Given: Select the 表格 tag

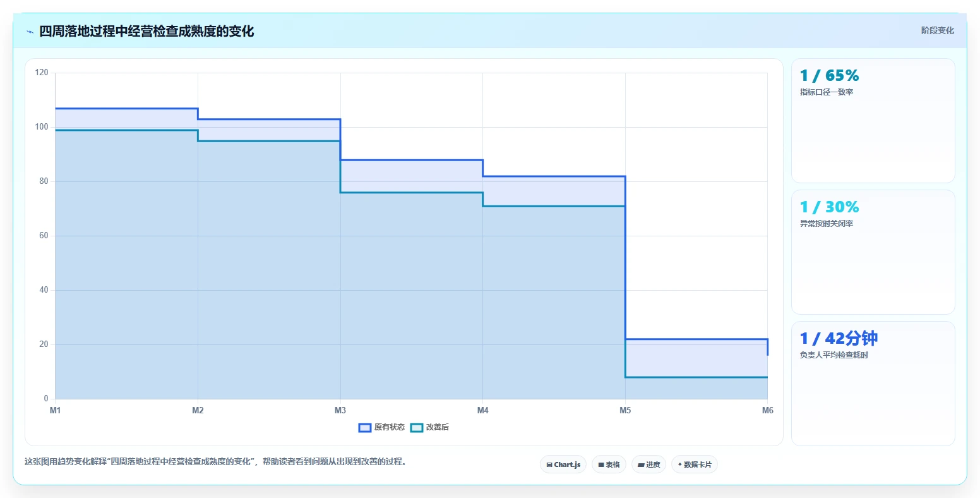Looking at the screenshot, I should (x=609, y=465).
